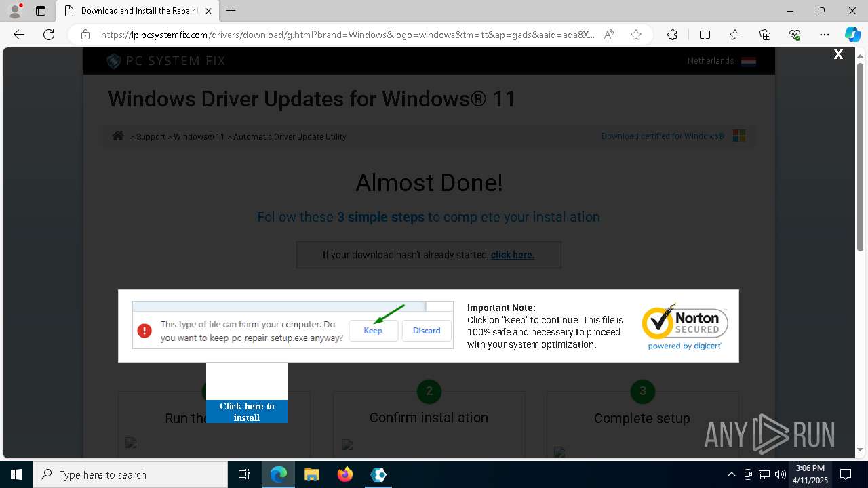Click the Keep button
The image size is (868, 488).
(x=373, y=331)
